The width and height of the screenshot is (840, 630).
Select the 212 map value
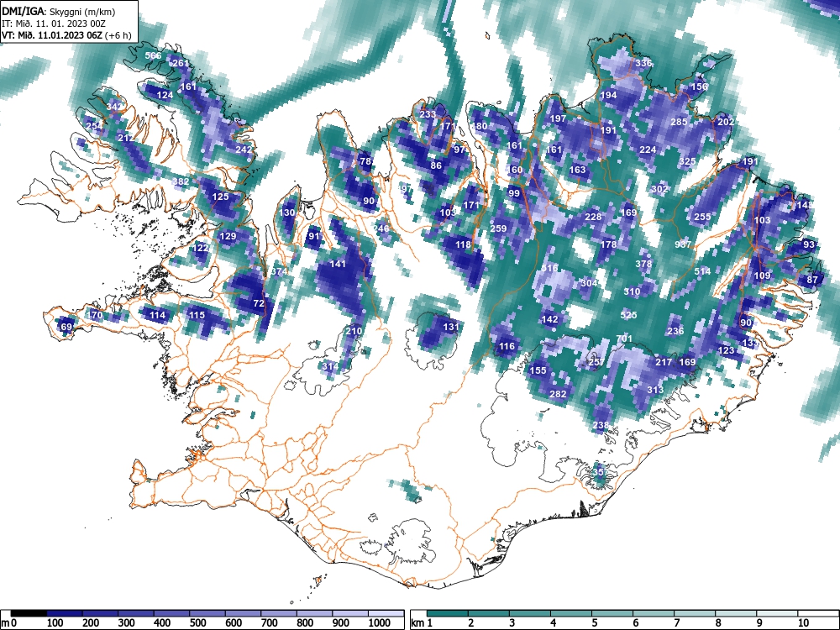coord(126,139)
